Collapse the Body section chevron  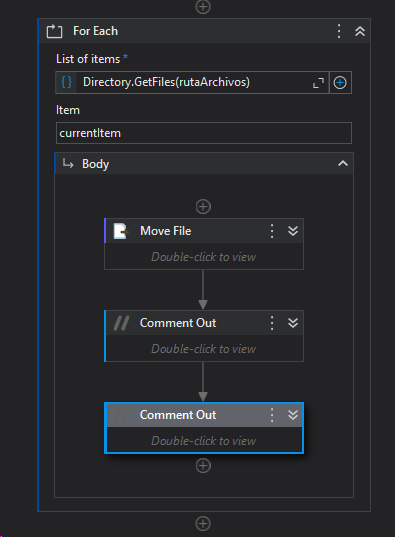coord(343,164)
